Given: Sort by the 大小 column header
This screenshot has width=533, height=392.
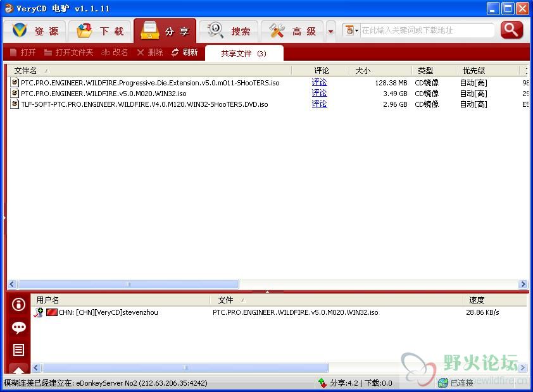Looking at the screenshot, I should [x=380, y=71].
